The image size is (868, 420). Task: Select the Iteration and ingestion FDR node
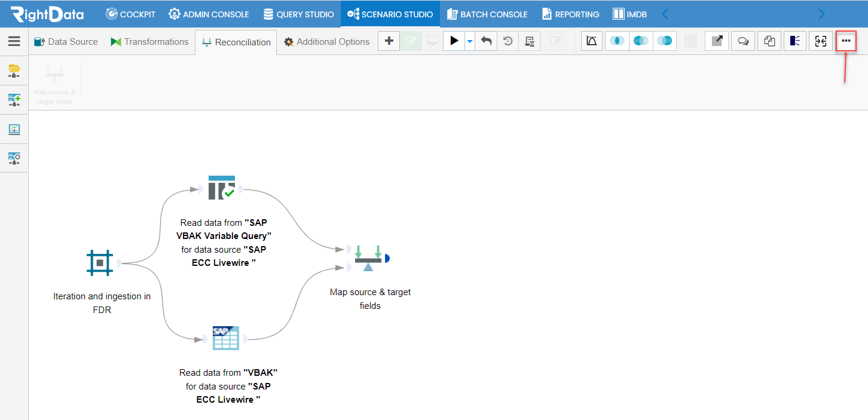click(x=100, y=262)
